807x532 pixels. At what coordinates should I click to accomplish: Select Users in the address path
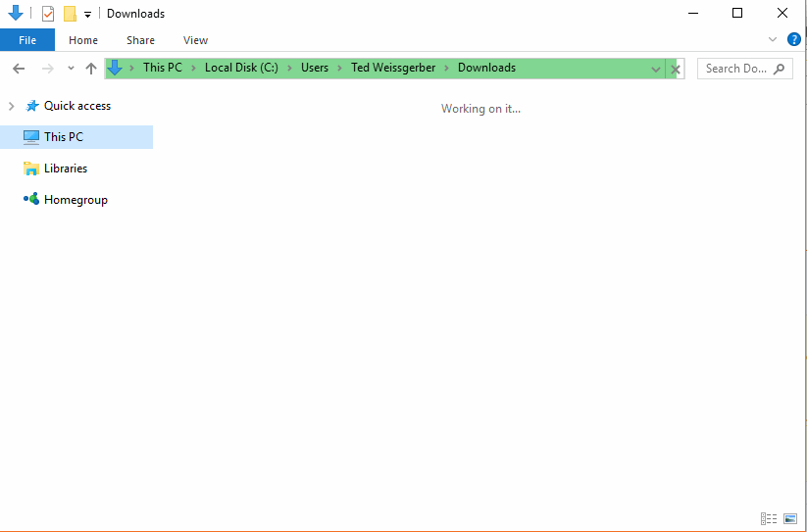pos(315,68)
